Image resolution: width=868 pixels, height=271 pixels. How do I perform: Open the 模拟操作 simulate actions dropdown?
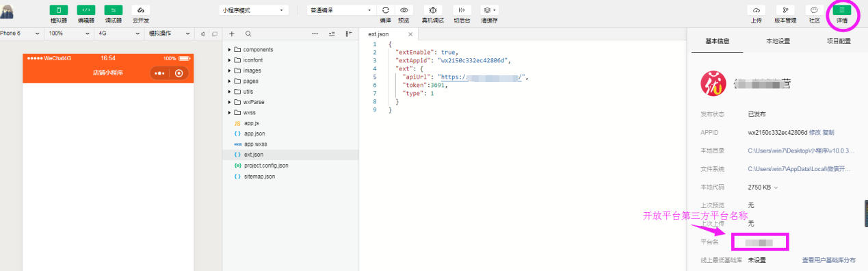click(170, 34)
